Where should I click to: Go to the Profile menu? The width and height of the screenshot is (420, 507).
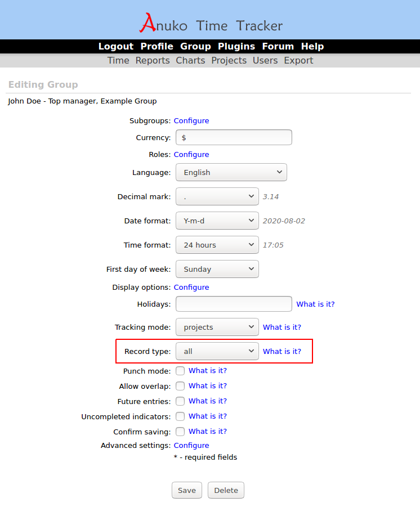click(157, 47)
